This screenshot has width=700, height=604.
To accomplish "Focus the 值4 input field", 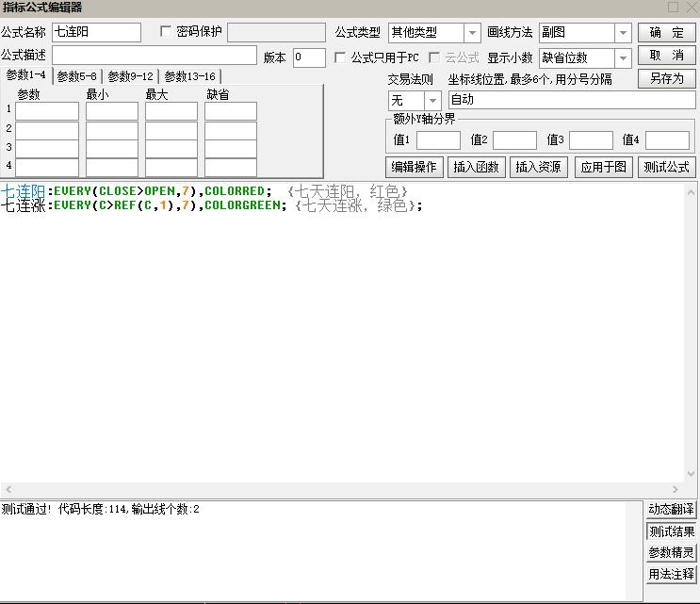I will pyautogui.click(x=667, y=140).
